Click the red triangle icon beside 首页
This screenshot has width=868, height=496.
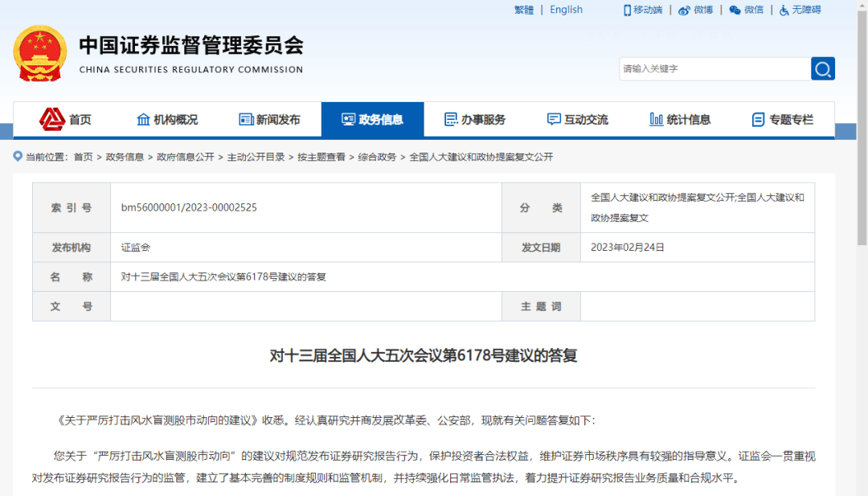tap(52, 119)
